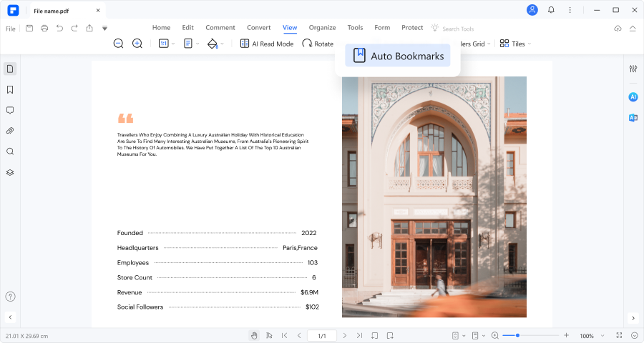
Task: Go to the first page
Action: tap(284, 336)
